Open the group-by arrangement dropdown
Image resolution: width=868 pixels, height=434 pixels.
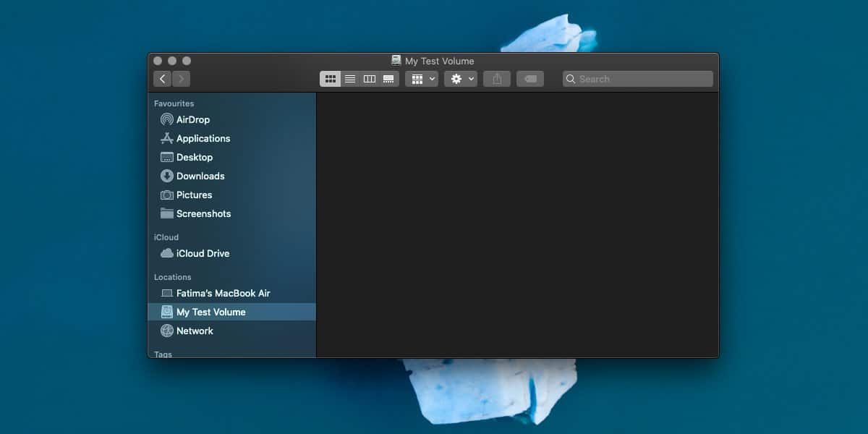tap(422, 79)
